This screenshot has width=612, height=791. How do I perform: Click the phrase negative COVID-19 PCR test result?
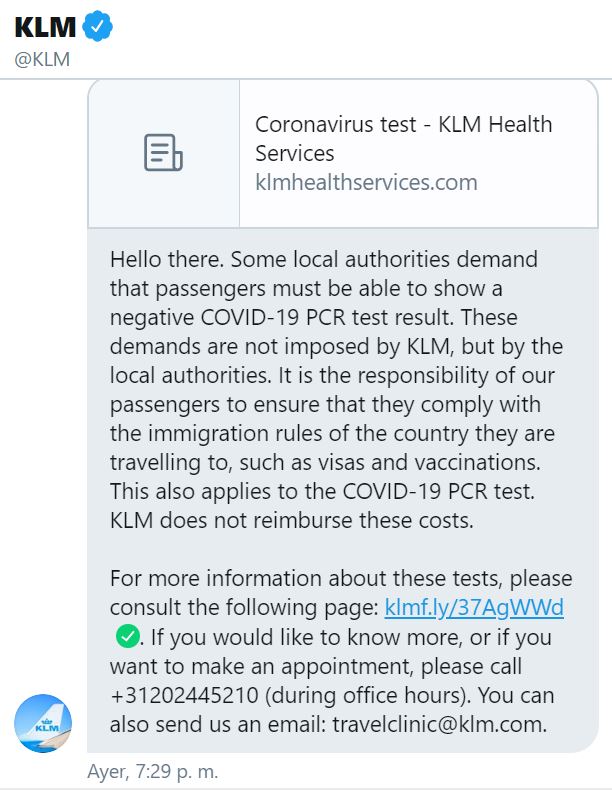[282, 317]
